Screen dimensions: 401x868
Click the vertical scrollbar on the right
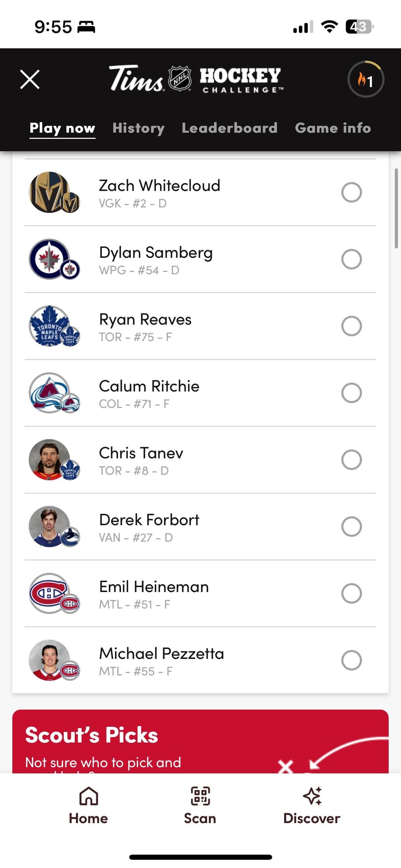396,208
